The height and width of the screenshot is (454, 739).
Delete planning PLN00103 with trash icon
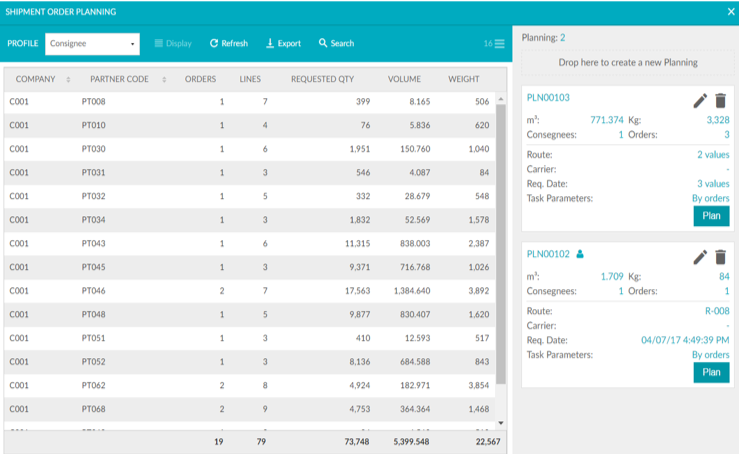pos(720,100)
